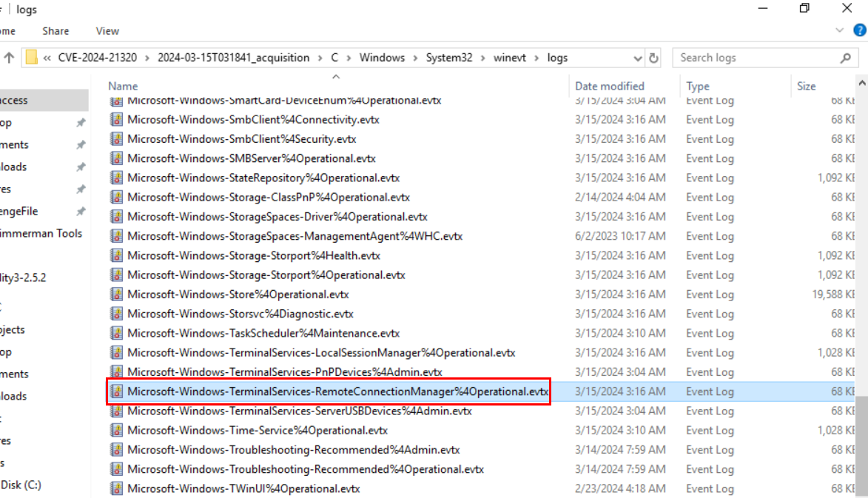Screen dimensions: 868x498
Task: Click the icon beside StateRepository%4Operational.evtx
Action: (x=116, y=178)
